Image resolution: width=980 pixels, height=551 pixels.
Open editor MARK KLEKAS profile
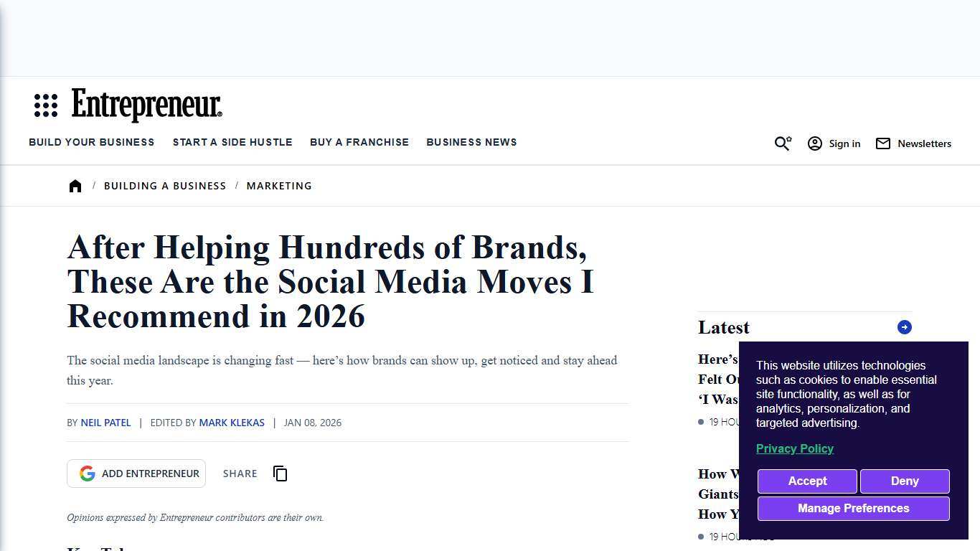click(x=232, y=423)
